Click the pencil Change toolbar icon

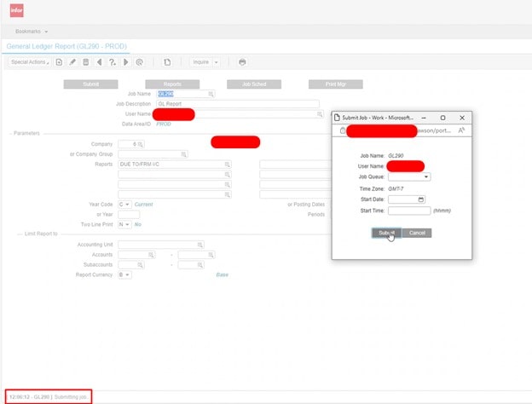[72, 62]
